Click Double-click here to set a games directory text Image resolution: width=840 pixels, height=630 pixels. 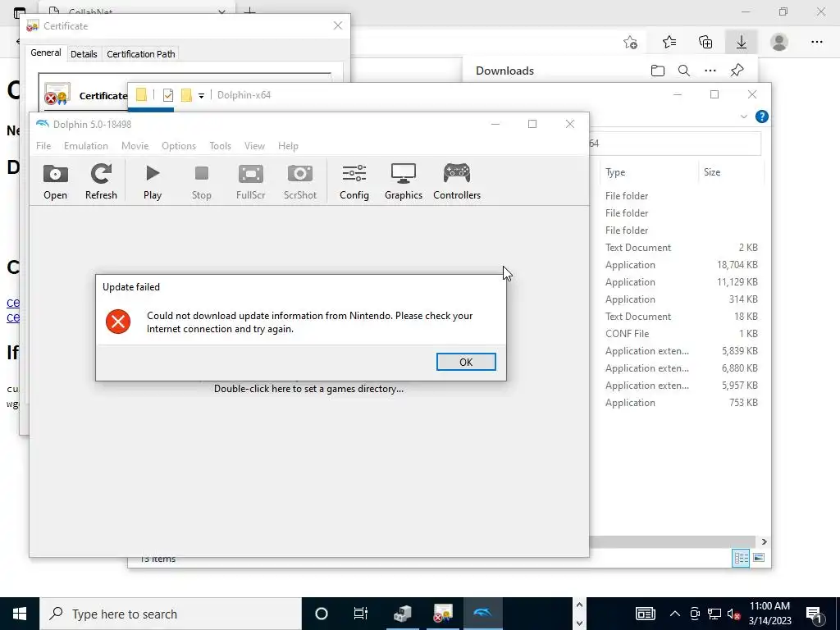(x=308, y=388)
